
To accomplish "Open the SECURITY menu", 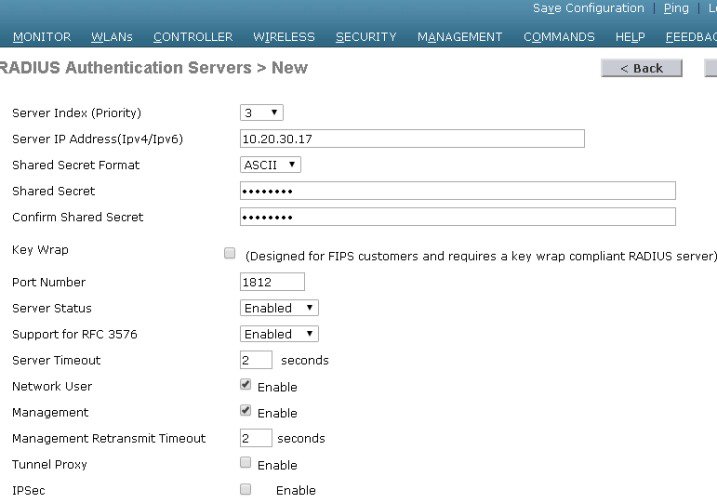I will [366, 37].
